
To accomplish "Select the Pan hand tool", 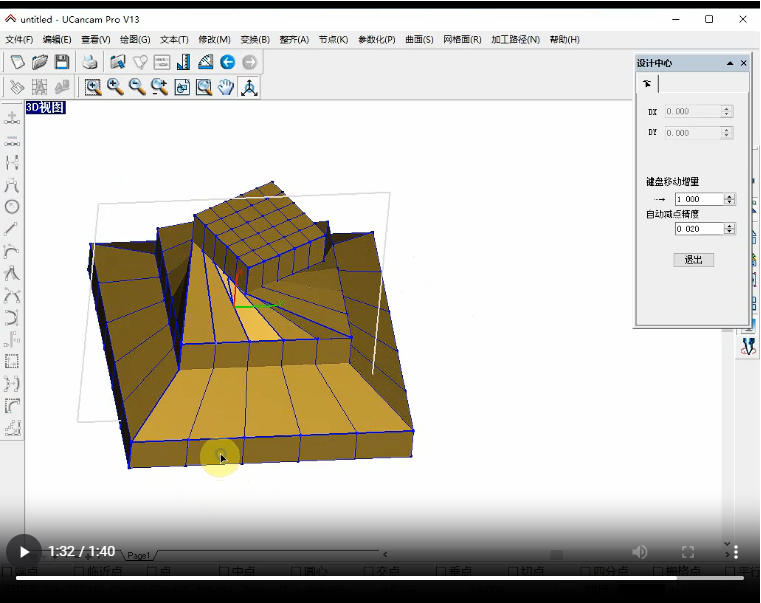I will click(x=226, y=87).
